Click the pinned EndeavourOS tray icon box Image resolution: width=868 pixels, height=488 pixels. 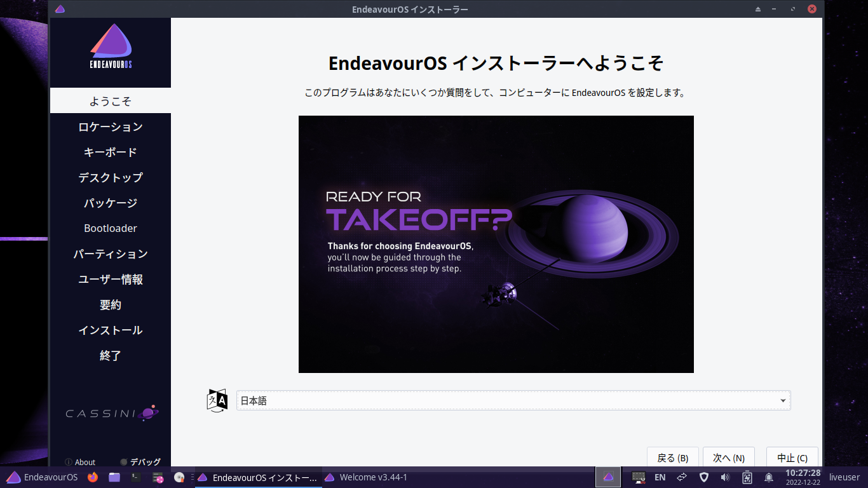click(x=608, y=477)
